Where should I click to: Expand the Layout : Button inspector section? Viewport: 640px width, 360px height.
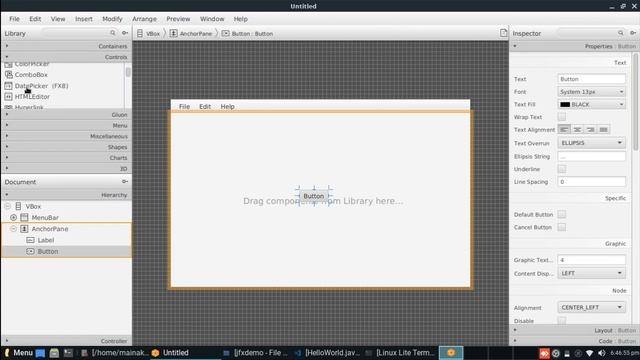coord(573,330)
